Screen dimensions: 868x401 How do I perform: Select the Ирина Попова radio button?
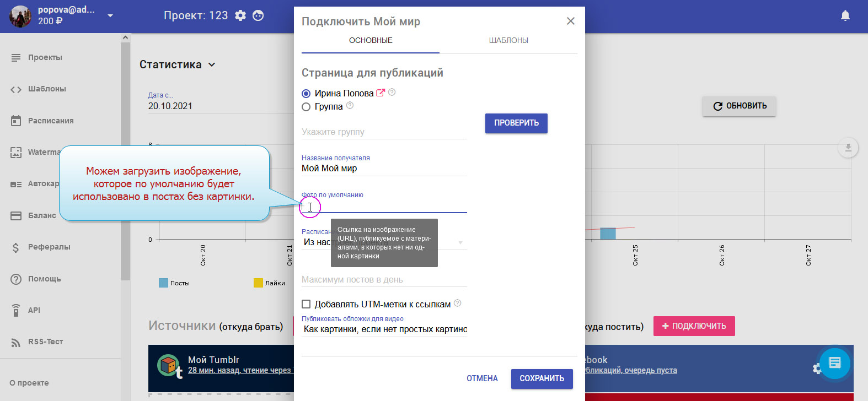pyautogui.click(x=306, y=94)
